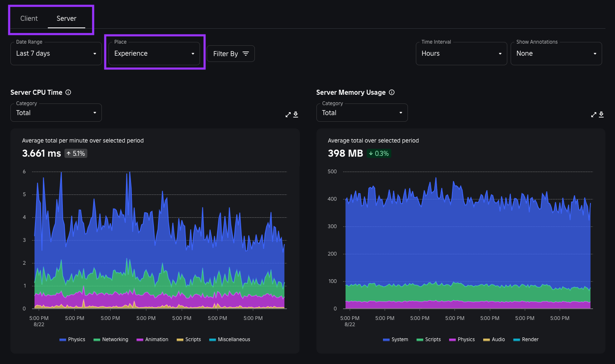Click the 5.1% increase badge
615x364 pixels.
click(x=76, y=153)
